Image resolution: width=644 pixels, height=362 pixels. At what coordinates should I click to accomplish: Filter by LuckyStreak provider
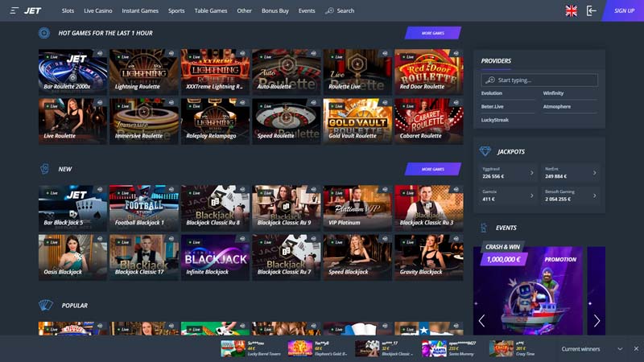495,120
